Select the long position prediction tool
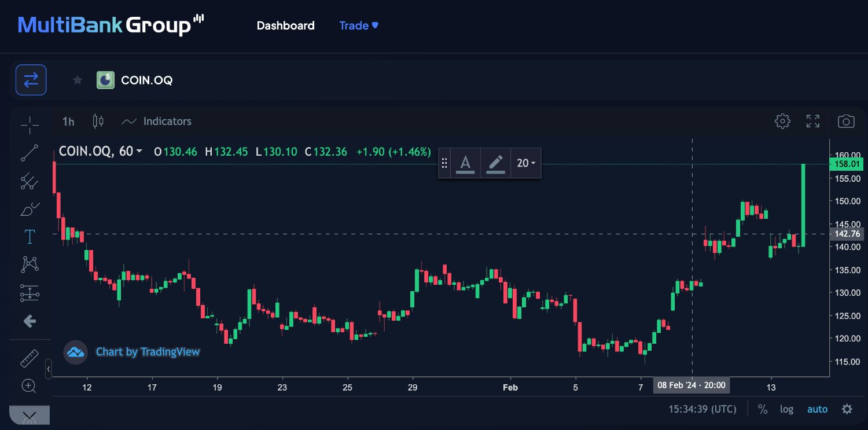 tap(30, 293)
